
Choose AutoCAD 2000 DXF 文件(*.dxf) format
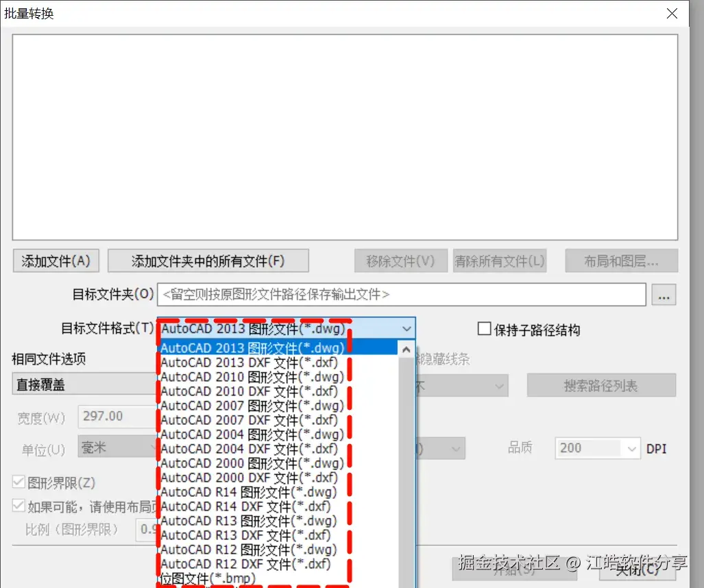[x=278, y=477]
